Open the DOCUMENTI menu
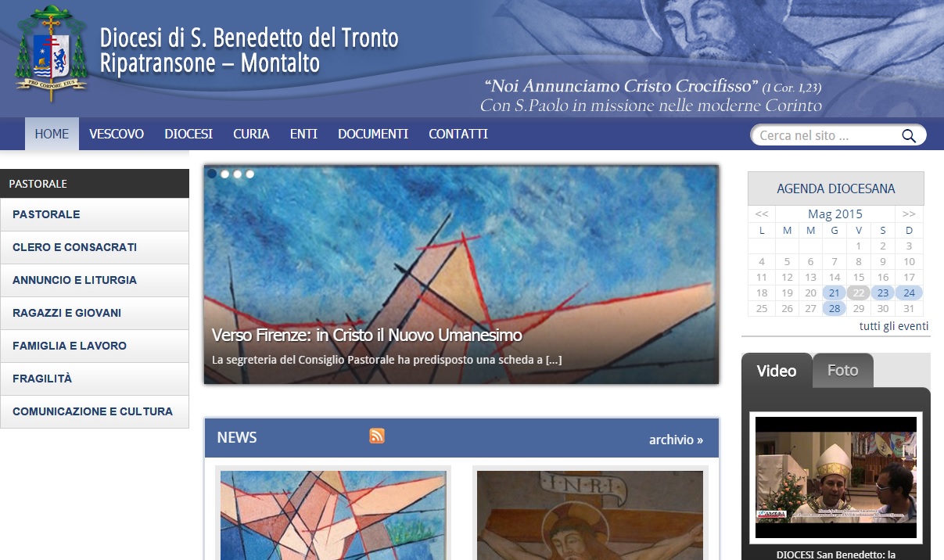 [x=373, y=134]
